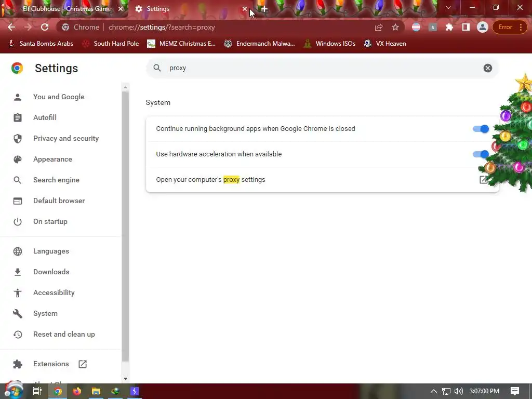This screenshot has width=532, height=399.
Task: Close the Elf Clubhouse tab
Action: (121, 9)
